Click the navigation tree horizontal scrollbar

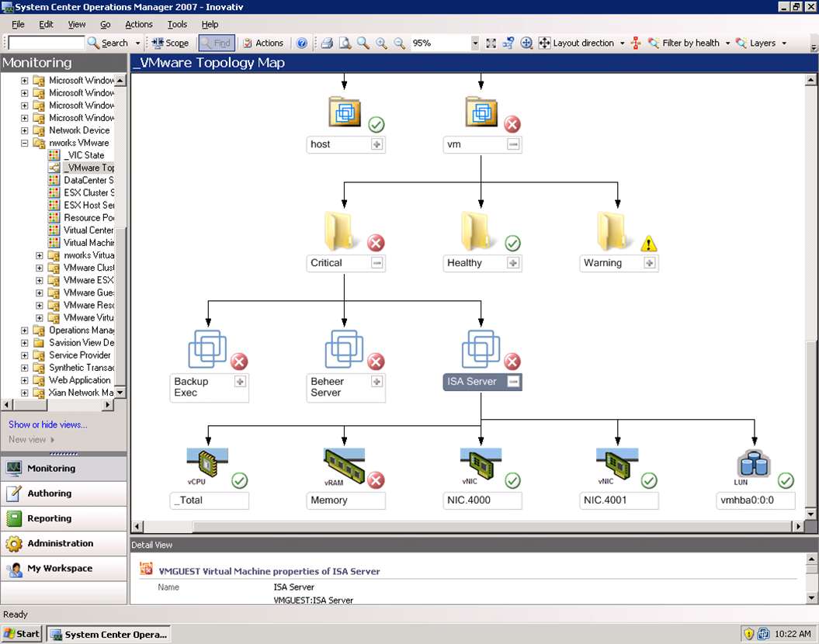(x=57, y=404)
